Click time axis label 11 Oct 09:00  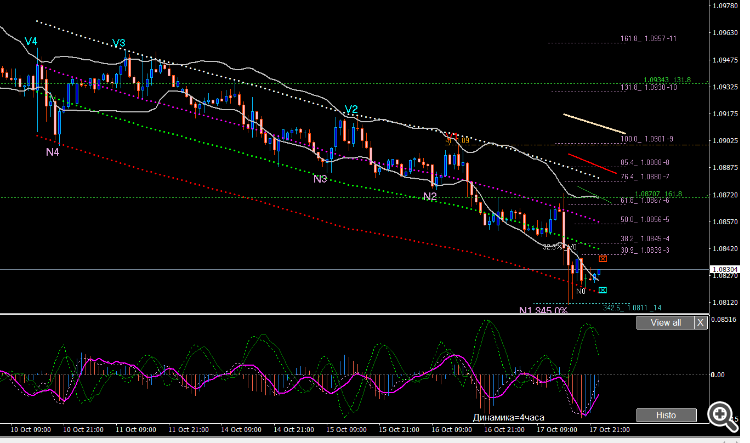point(136,430)
